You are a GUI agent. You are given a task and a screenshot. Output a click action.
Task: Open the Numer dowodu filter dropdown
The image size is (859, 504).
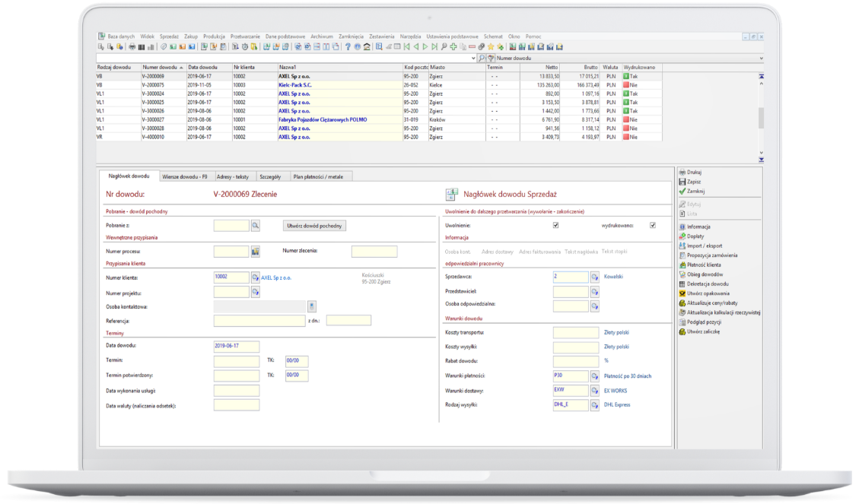[x=761, y=58]
